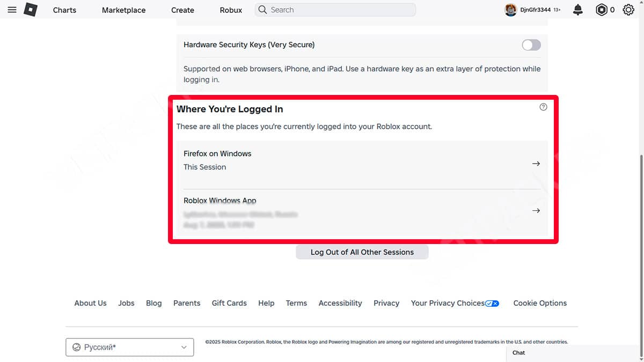Open the Roblox Windows App session arrow
This screenshot has width=644, height=362.
click(x=536, y=211)
